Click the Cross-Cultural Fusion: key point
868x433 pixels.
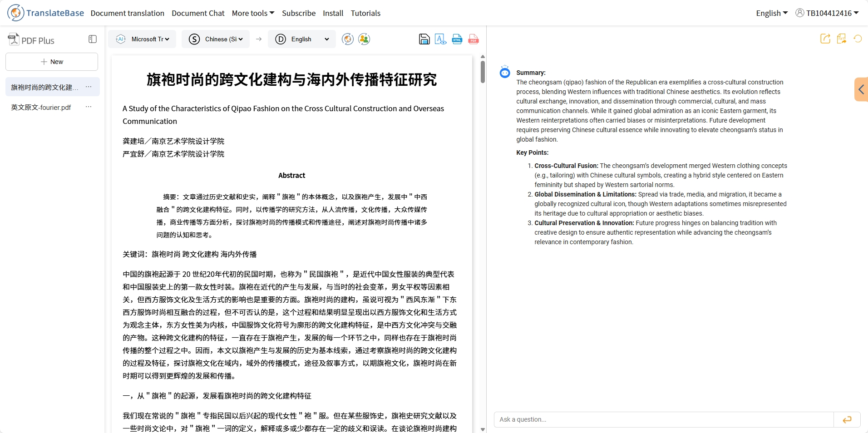[x=566, y=166]
